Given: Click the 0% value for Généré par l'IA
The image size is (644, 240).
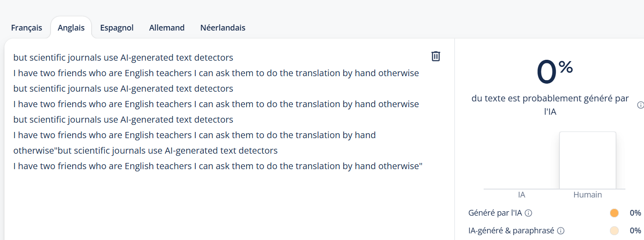Looking at the screenshot, I should point(635,213).
